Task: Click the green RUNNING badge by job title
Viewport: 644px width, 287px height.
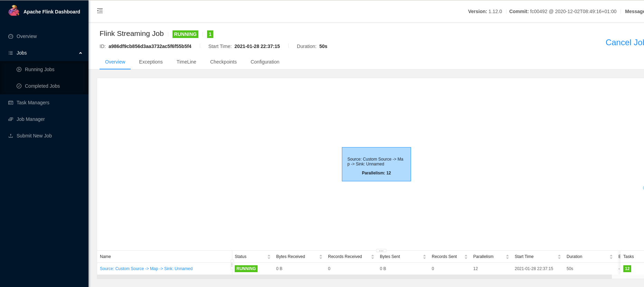Action: 185,34
